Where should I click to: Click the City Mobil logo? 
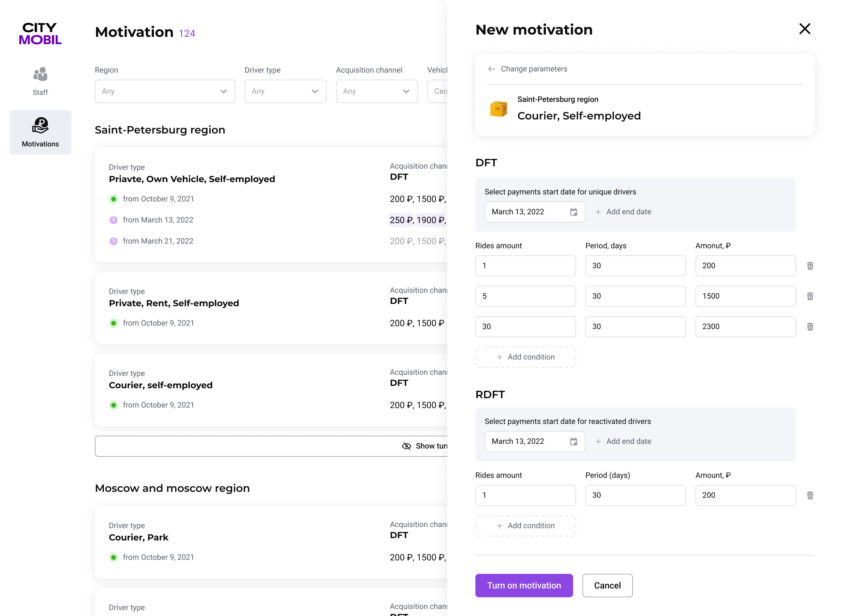[x=40, y=34]
